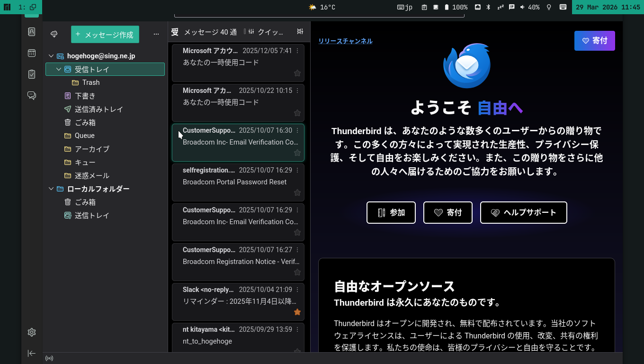This screenshot has width=644, height=364.
Task: Collapse the spaces toolbar with the arrow icon
Action: pos(31,353)
